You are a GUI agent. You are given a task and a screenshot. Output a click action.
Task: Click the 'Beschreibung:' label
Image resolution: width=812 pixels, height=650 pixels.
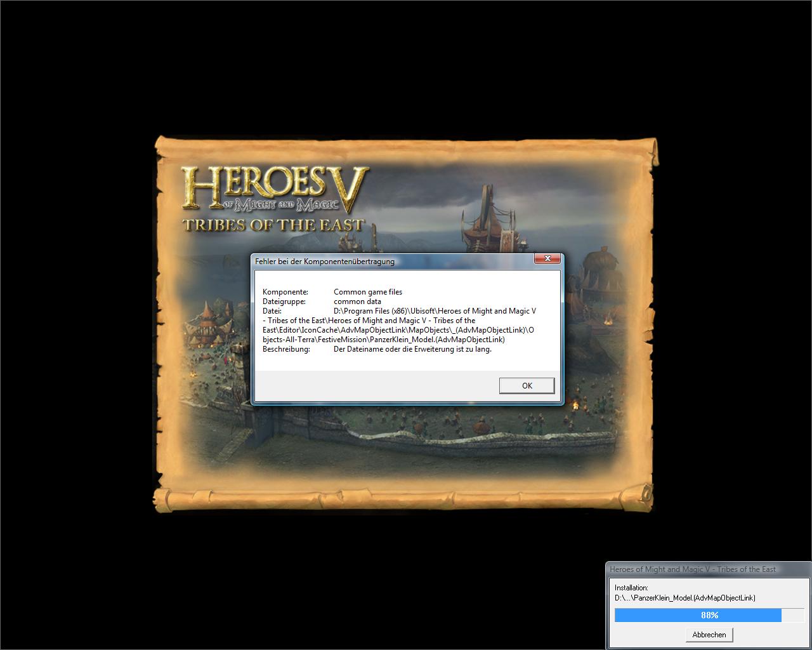click(x=286, y=349)
